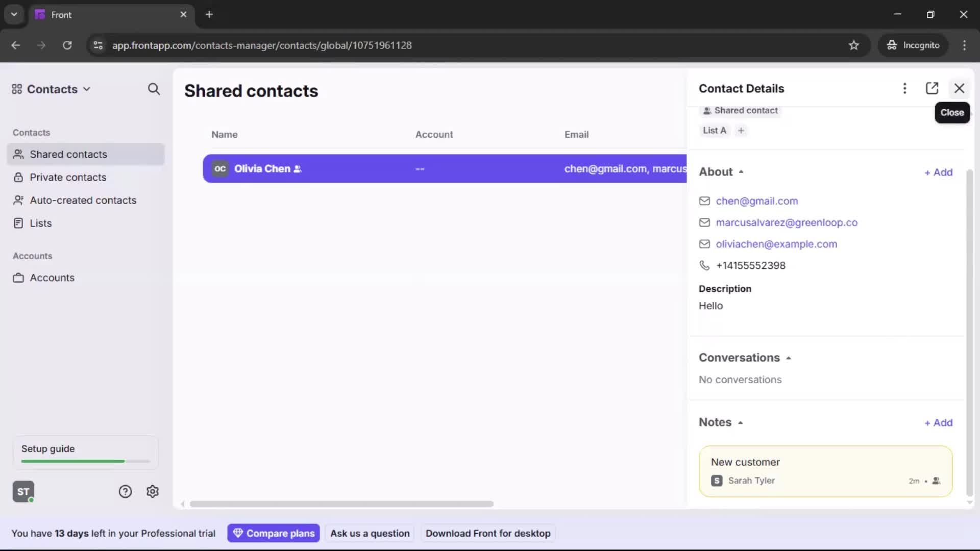Click the ST profile avatar

[23, 491]
